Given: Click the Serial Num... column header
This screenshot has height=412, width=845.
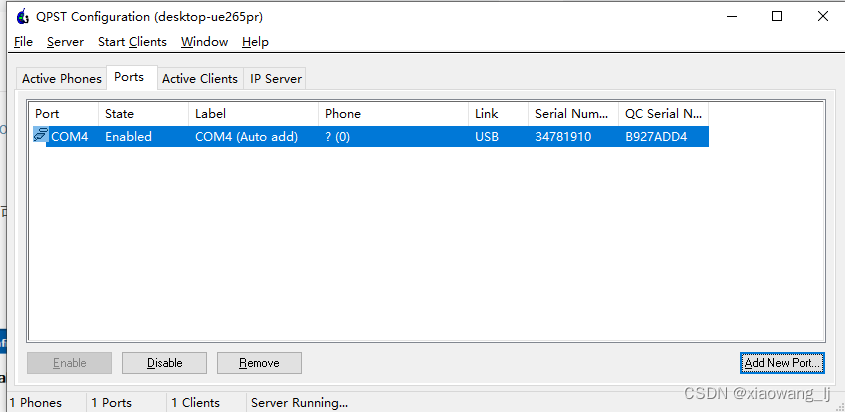Looking at the screenshot, I should tap(573, 114).
